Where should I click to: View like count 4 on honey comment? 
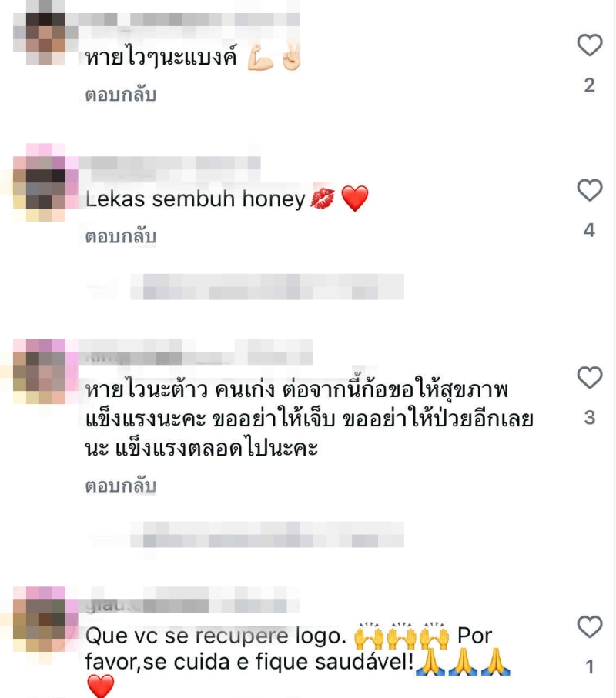click(589, 230)
